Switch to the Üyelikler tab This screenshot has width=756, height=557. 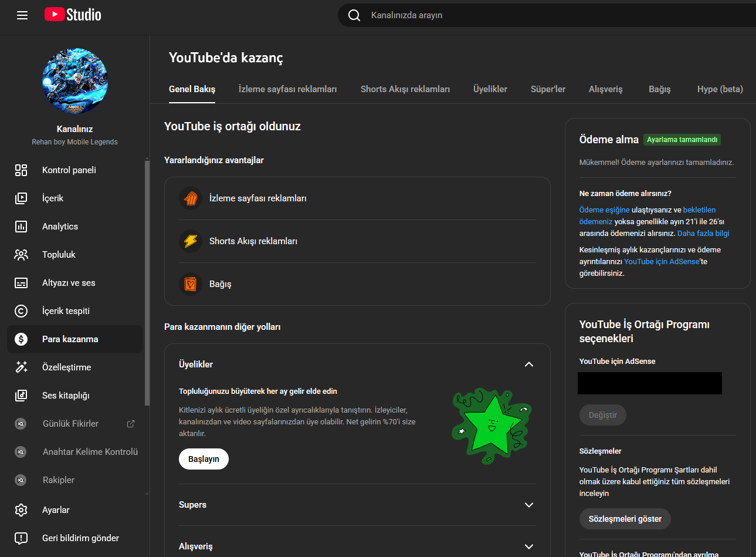point(490,89)
